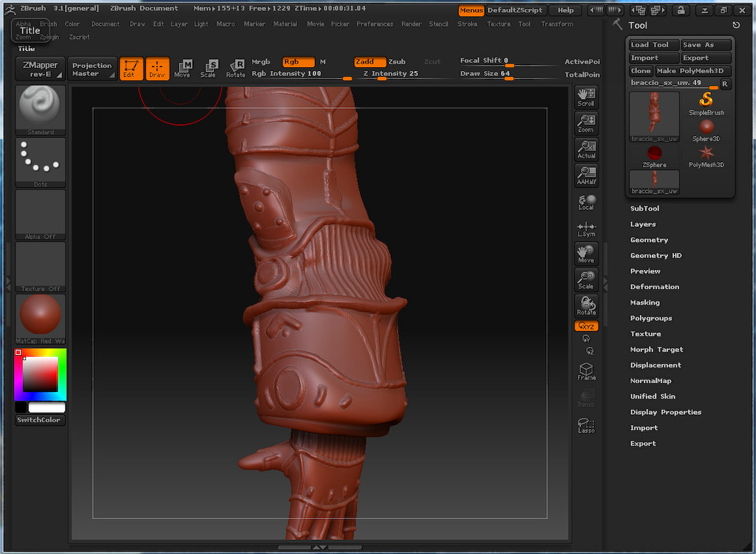Click the Tool palette refresh icon
This screenshot has width=756, height=554.
point(736,25)
